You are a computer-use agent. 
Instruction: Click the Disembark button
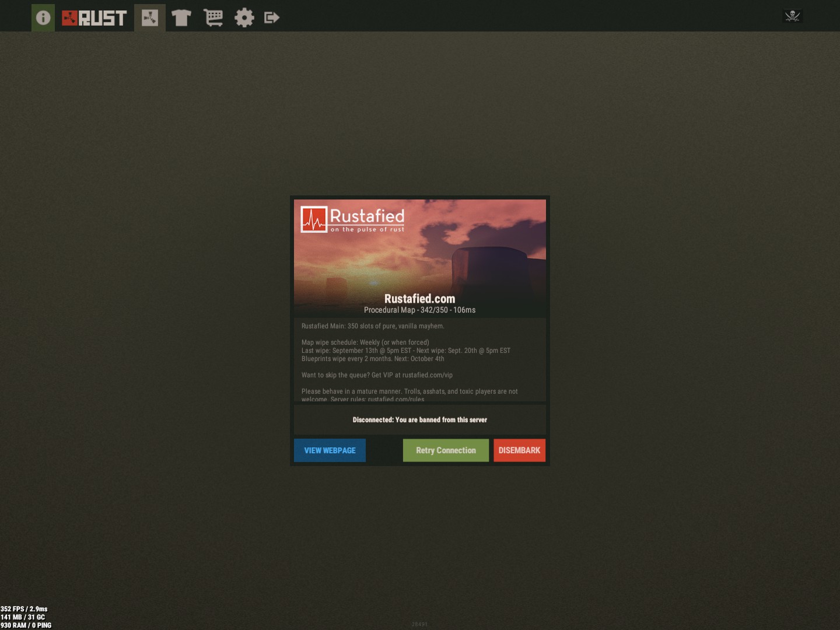pos(519,450)
